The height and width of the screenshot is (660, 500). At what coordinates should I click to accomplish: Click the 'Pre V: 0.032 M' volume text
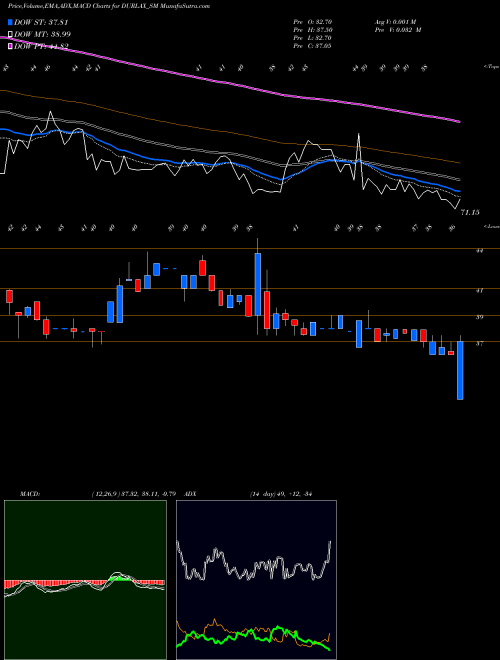coord(398,30)
